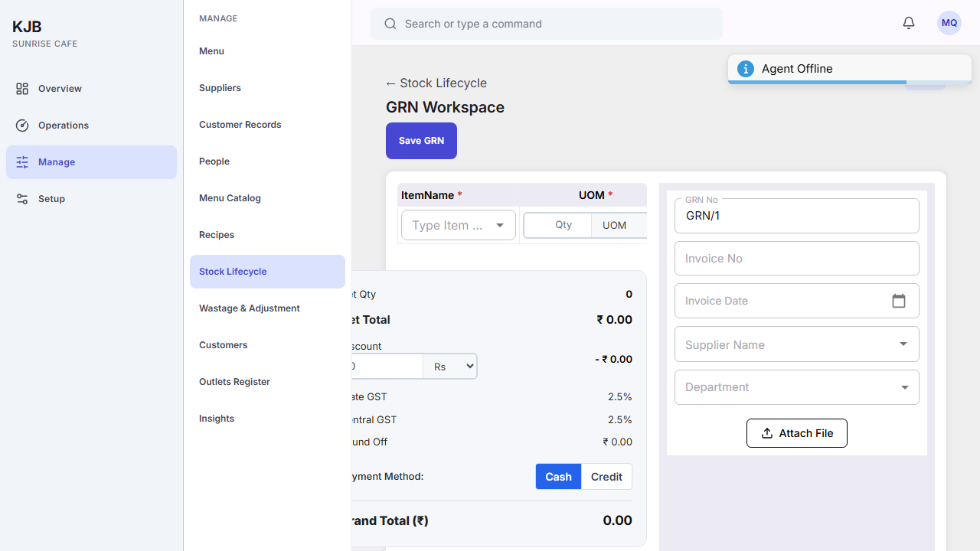Viewport: 980px width, 551px height.
Task: Expand the Type Item dropdown arrow
Action: pos(500,225)
